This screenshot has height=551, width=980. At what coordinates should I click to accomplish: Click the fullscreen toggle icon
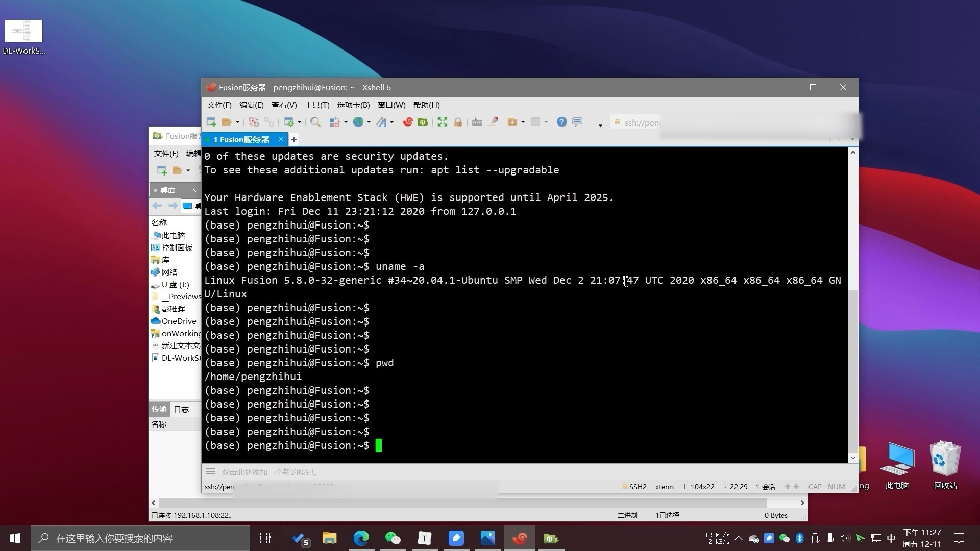tap(442, 122)
